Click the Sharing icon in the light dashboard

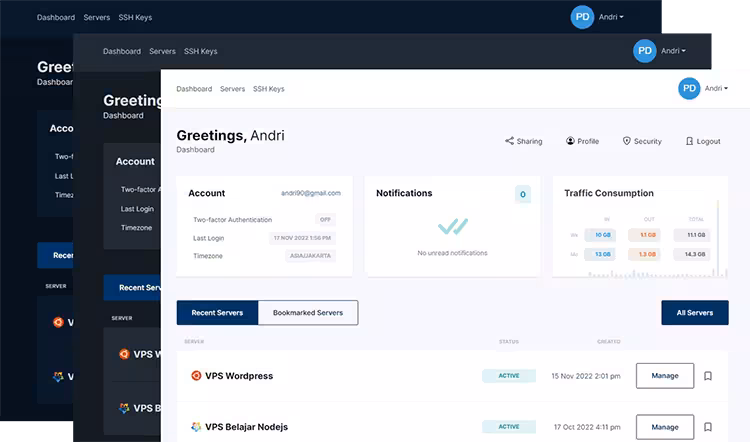[509, 141]
